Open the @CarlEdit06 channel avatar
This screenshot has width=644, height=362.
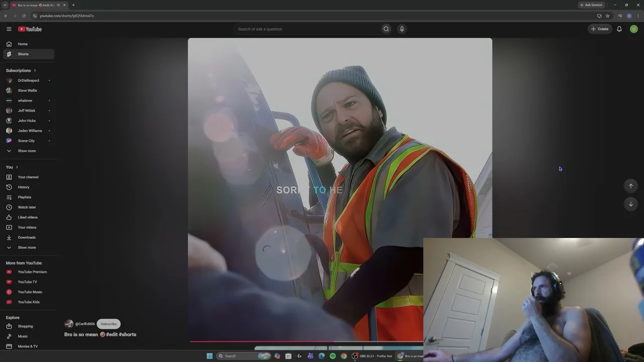pos(69,324)
